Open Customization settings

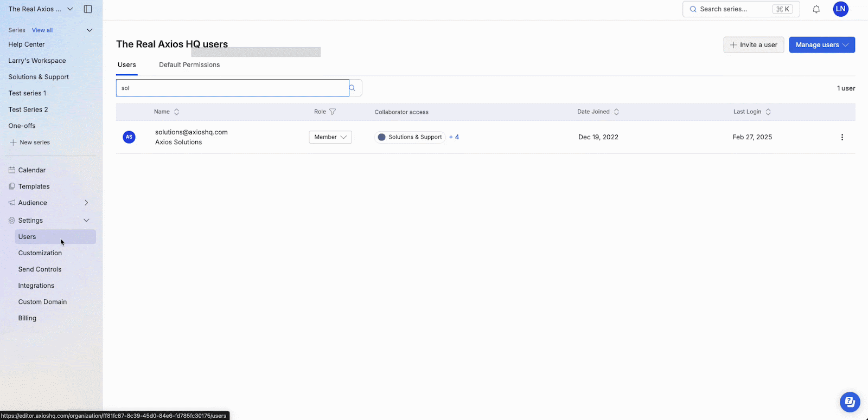click(x=40, y=253)
